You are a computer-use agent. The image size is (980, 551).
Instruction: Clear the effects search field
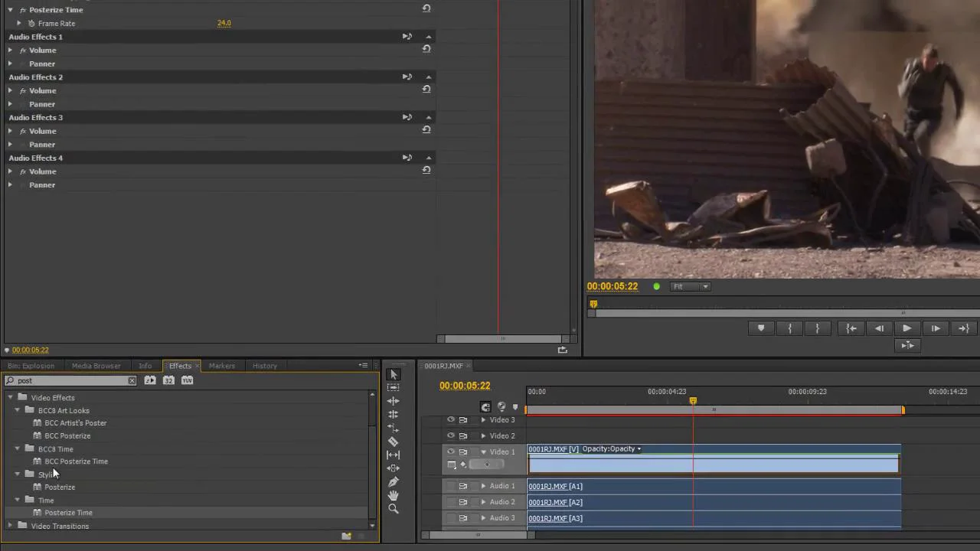(x=132, y=380)
